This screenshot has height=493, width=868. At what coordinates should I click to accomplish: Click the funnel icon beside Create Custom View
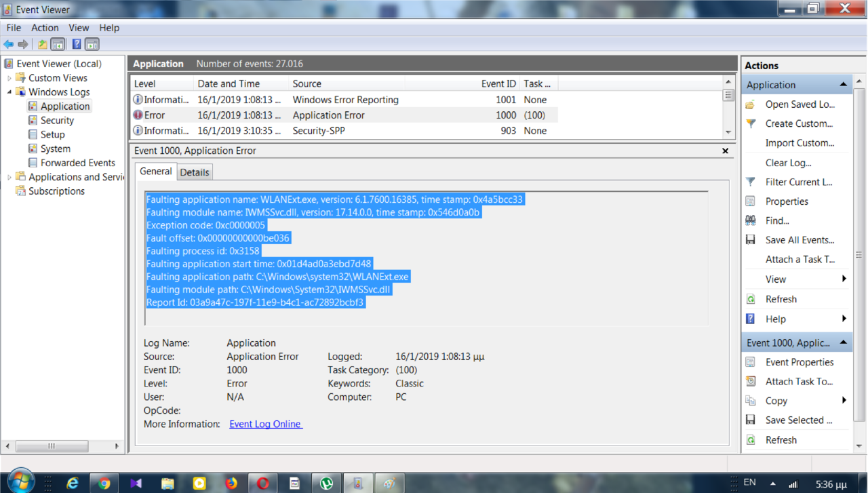pos(751,123)
